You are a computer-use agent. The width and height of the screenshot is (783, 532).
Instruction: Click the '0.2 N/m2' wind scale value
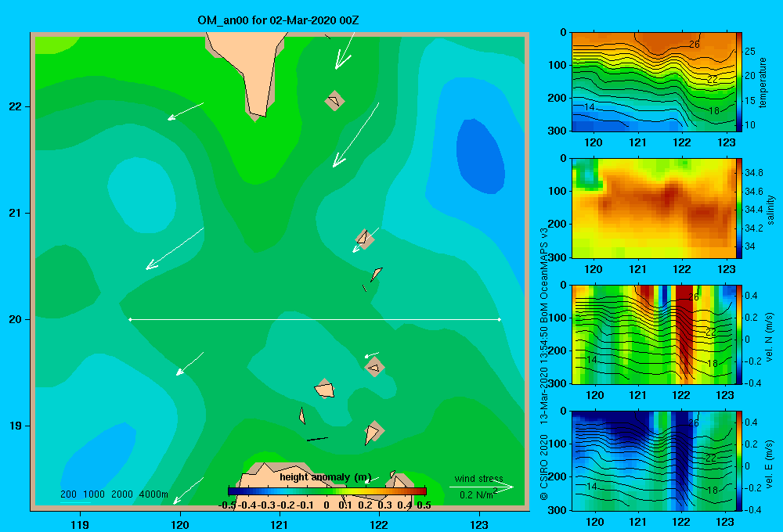pyautogui.click(x=478, y=494)
